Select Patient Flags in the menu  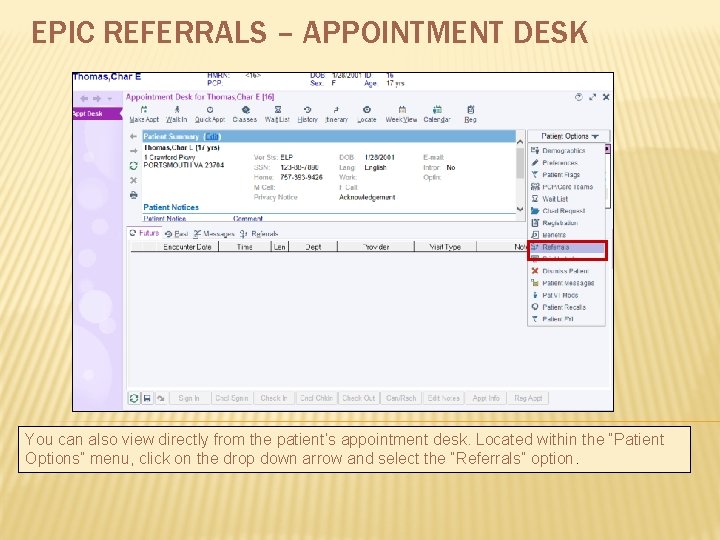click(x=561, y=174)
